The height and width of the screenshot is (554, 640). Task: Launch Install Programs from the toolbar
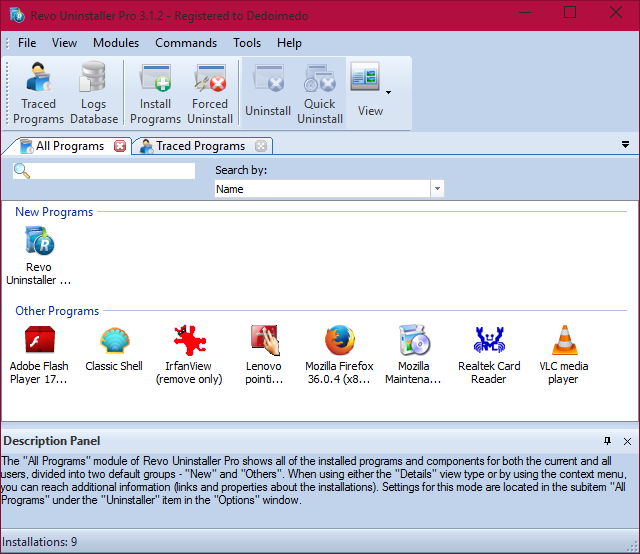point(155,92)
